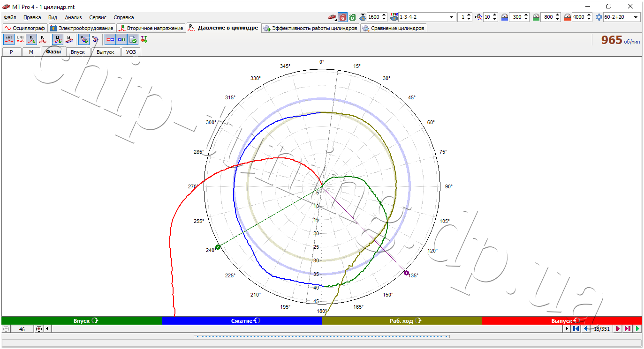The width and height of the screenshot is (644, 349).
Task: Click the zoom out minus button
Action: click(x=6, y=329)
